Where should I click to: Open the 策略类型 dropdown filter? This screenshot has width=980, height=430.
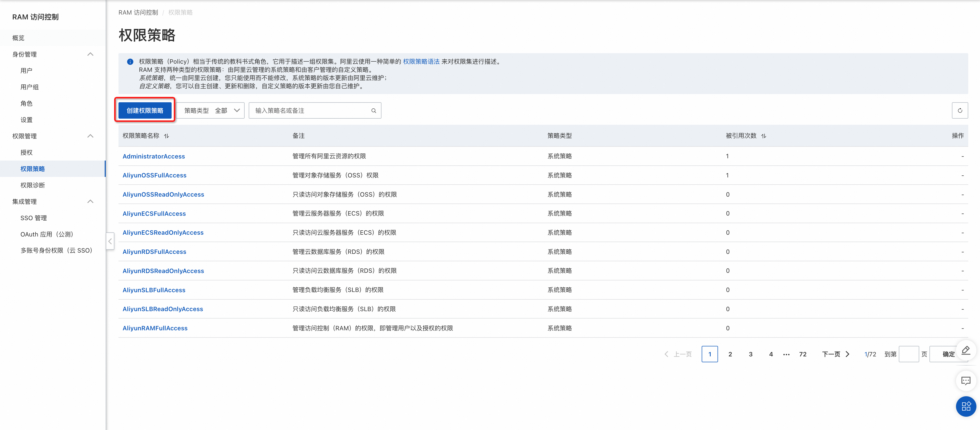210,110
